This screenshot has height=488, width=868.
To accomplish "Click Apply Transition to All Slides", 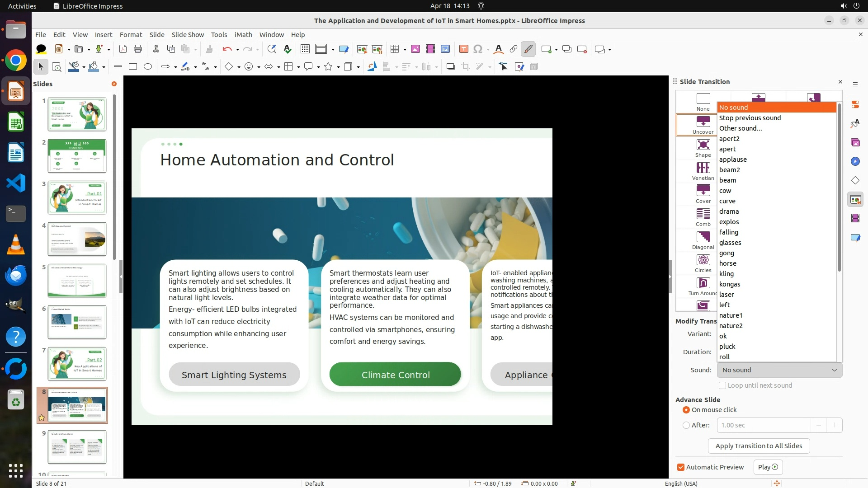I will click(x=759, y=446).
